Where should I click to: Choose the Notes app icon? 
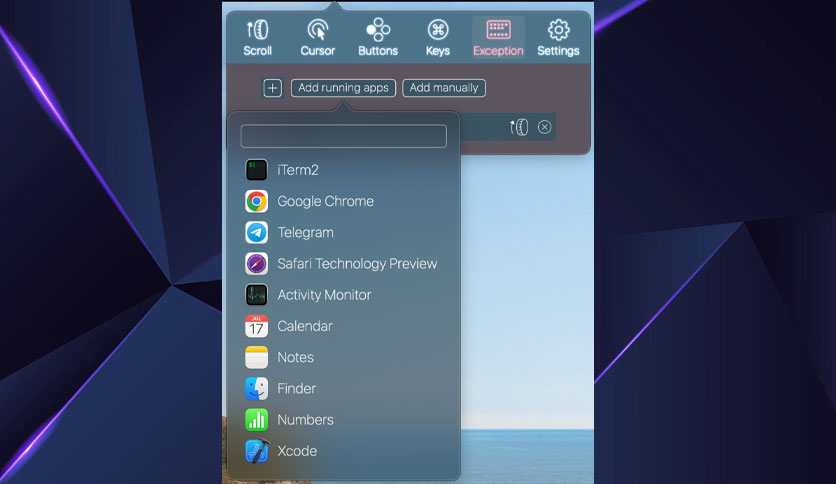pyautogui.click(x=256, y=358)
